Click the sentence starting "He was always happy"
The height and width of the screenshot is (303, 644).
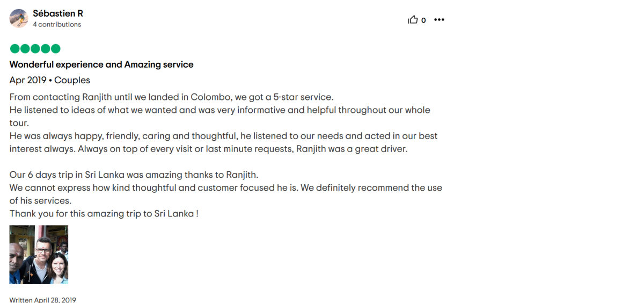pos(223,136)
